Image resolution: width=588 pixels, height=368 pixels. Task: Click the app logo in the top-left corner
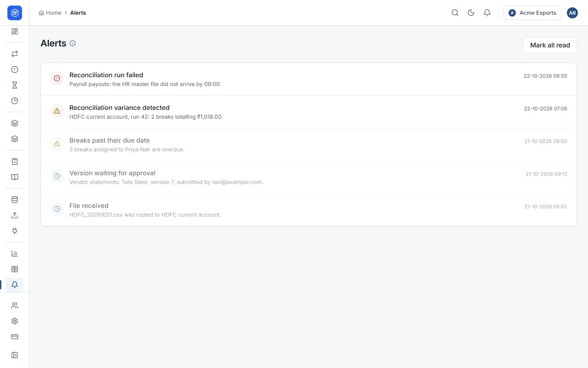(15, 13)
